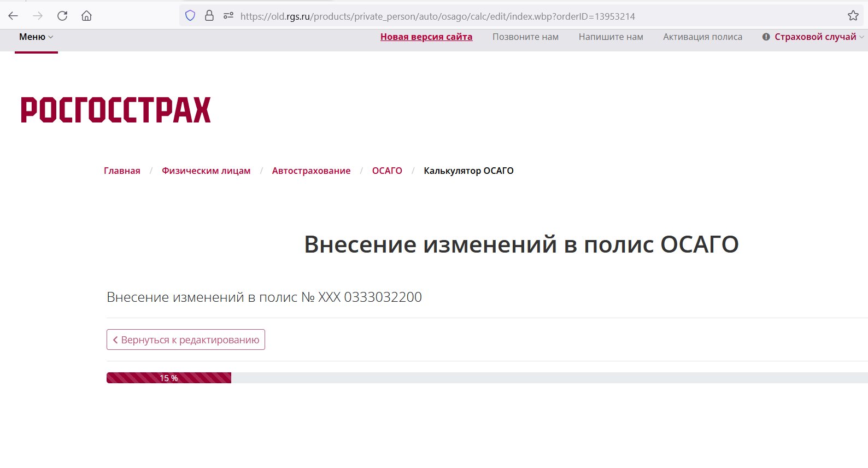Open browser home page icon

(x=86, y=16)
